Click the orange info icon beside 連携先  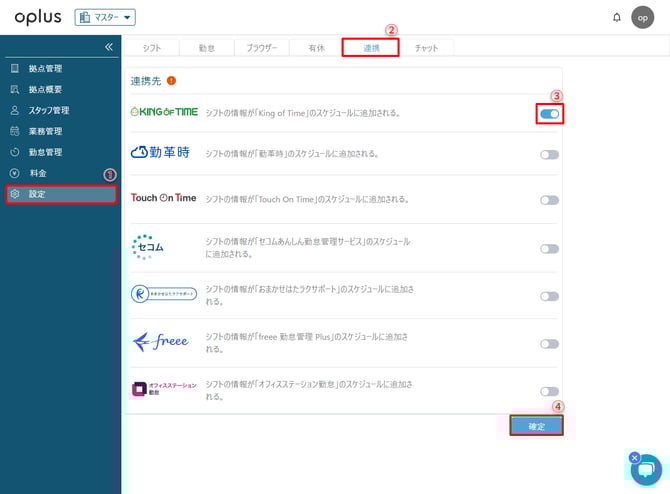pos(172,80)
